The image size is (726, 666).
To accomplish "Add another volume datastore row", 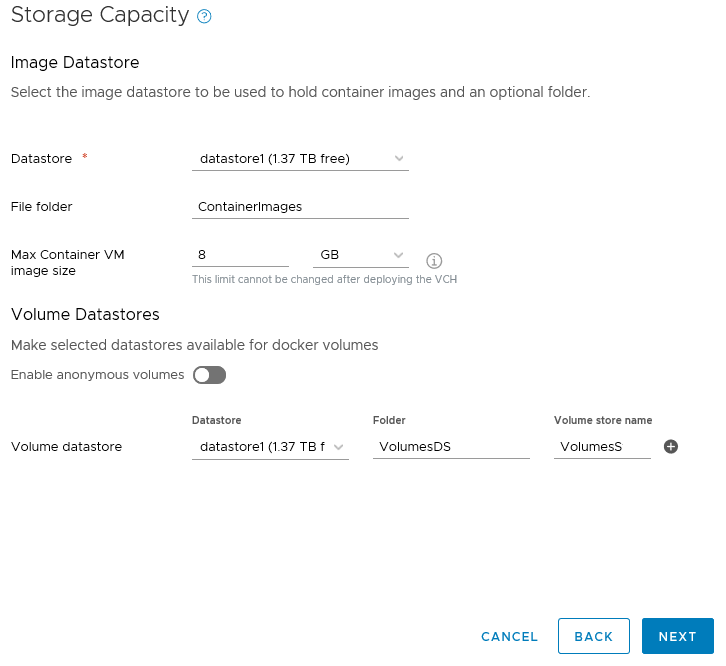I will 671,446.
